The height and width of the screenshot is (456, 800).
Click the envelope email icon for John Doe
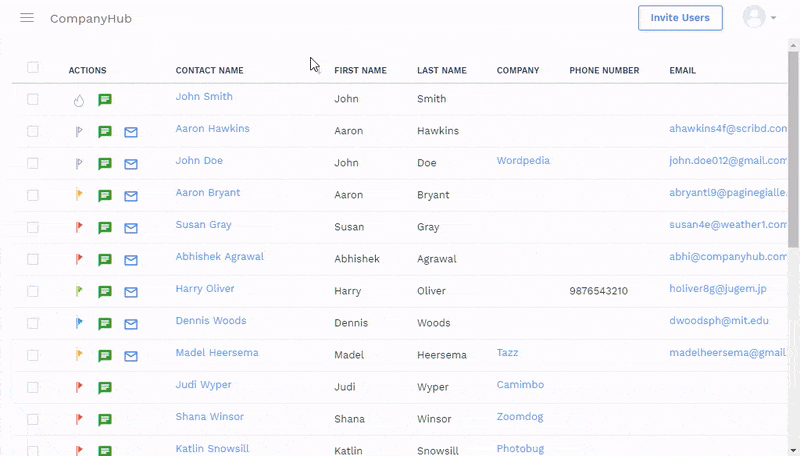[131, 164]
